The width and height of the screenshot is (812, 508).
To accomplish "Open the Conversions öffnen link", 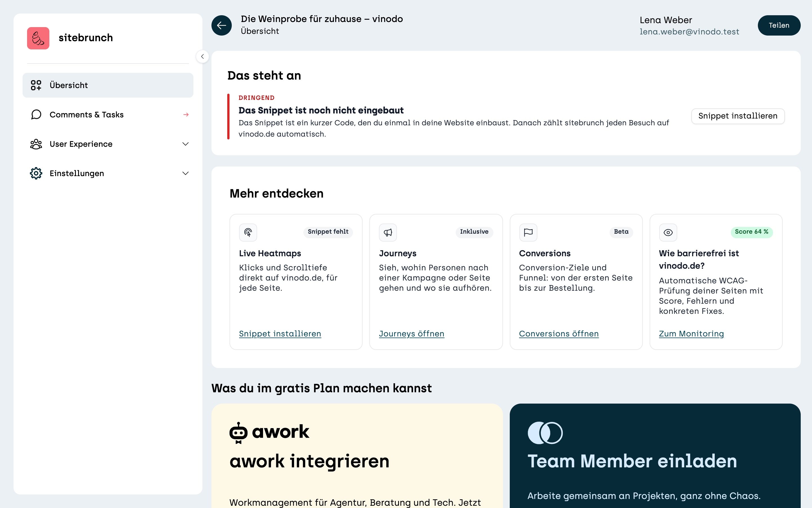I will 559,334.
